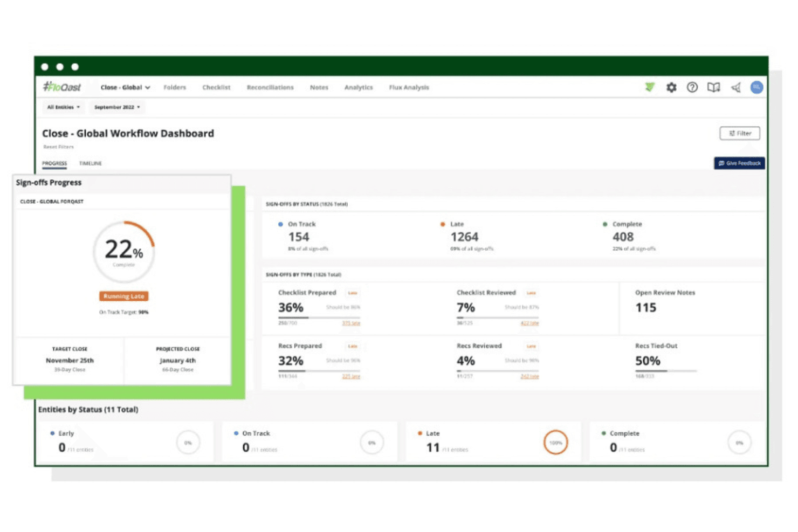This screenshot has width=798, height=532.
Task: Expand the Close - Global workflow dropdown
Action: [125, 87]
